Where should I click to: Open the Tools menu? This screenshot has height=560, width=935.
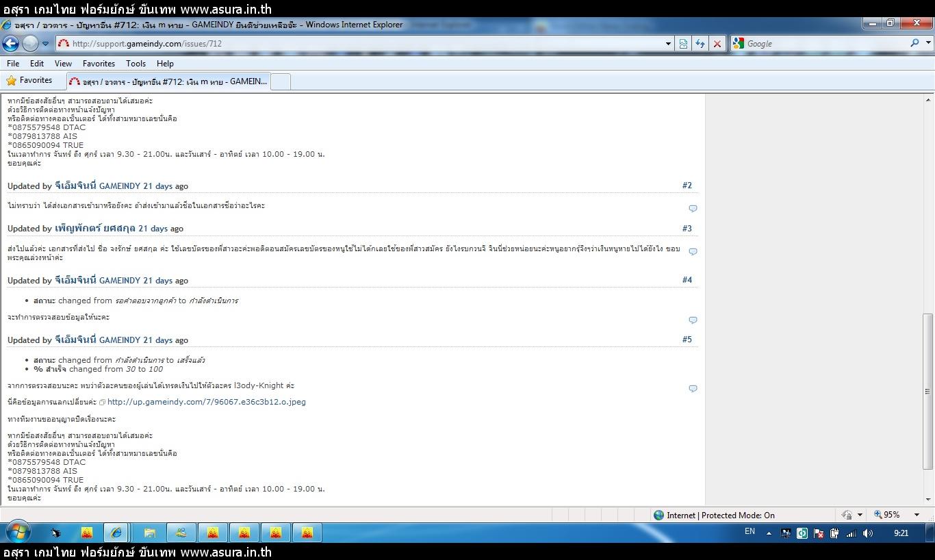point(136,63)
